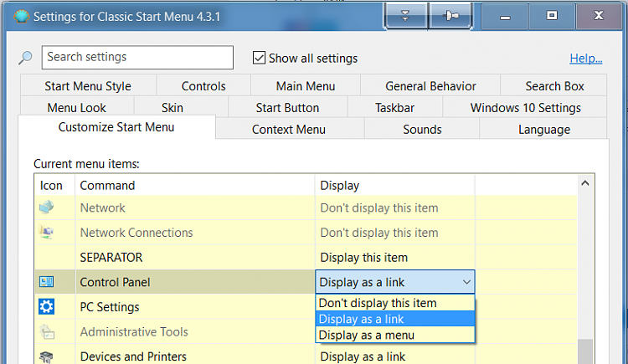The image size is (628, 364).
Task: Select the Administrative Tools command text
Action: pyautogui.click(x=134, y=331)
